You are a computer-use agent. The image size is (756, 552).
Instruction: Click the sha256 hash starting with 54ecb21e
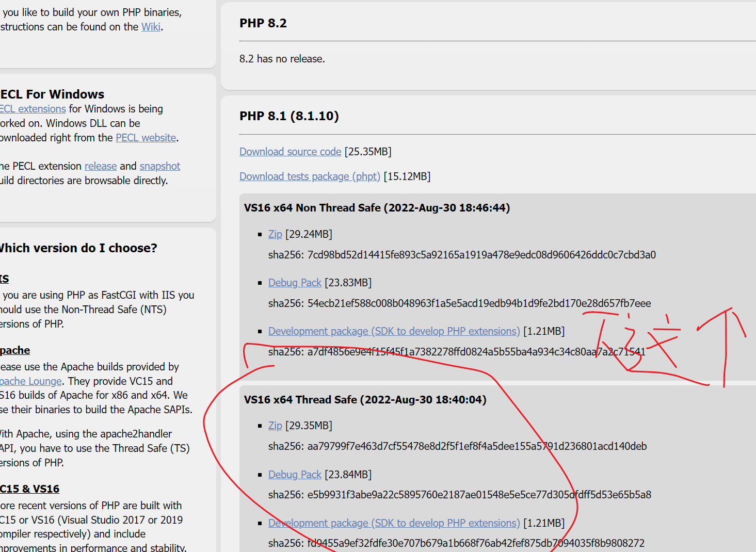tap(479, 303)
